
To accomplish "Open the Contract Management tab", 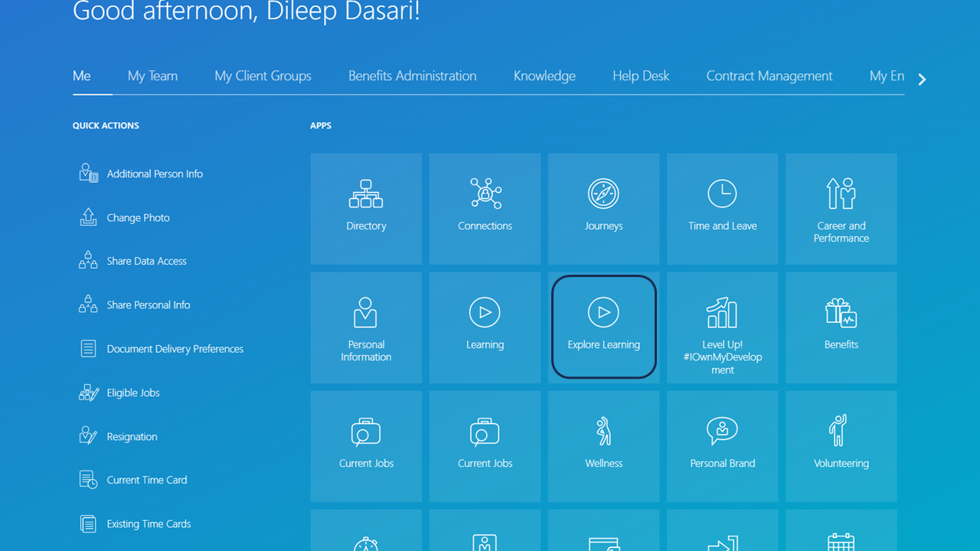I will (769, 76).
